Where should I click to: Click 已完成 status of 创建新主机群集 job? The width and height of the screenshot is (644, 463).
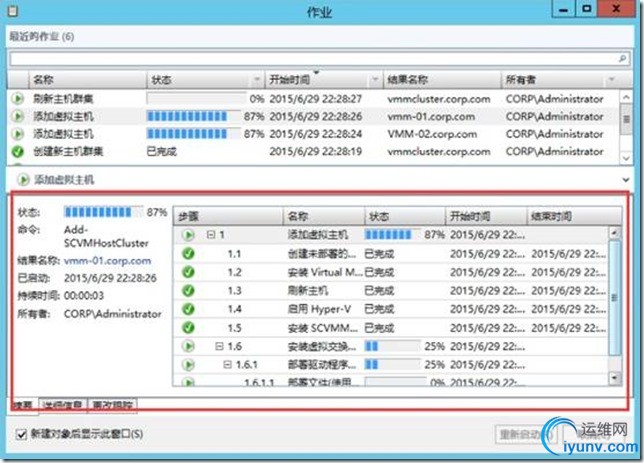click(x=161, y=152)
